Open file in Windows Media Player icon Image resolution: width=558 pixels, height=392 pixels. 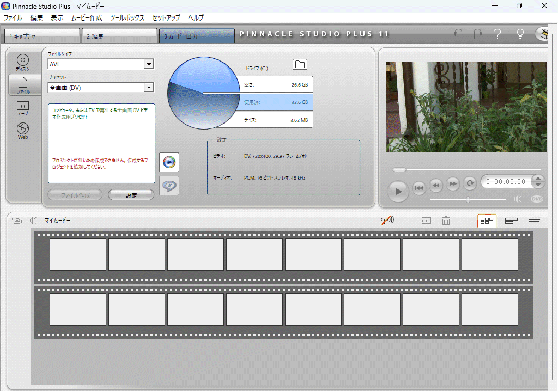click(169, 162)
